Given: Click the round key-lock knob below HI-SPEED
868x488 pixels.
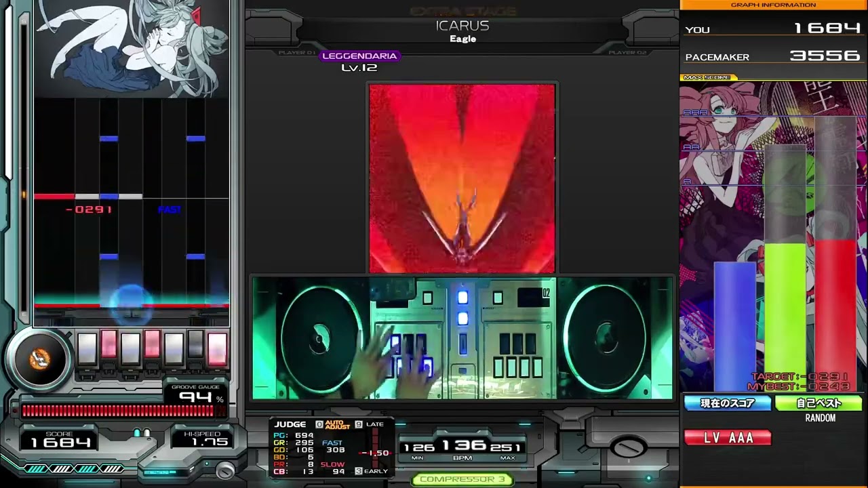Looking at the screenshot, I should click(x=224, y=469).
